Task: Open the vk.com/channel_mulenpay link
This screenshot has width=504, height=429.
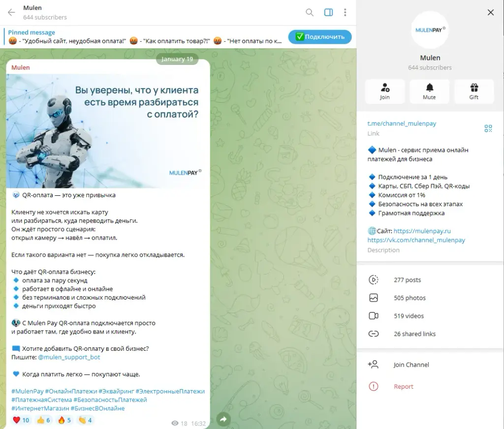Action: [416, 240]
